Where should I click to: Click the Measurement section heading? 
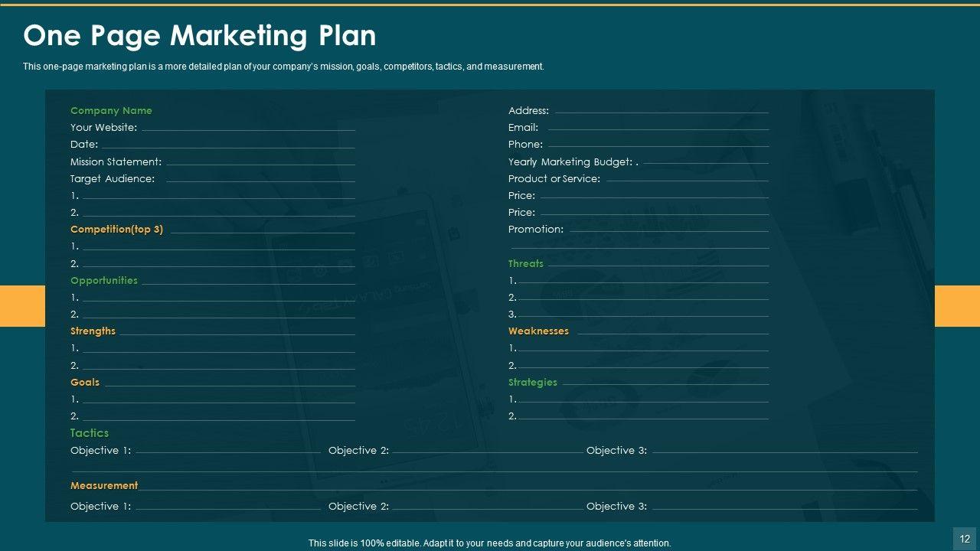[104, 486]
